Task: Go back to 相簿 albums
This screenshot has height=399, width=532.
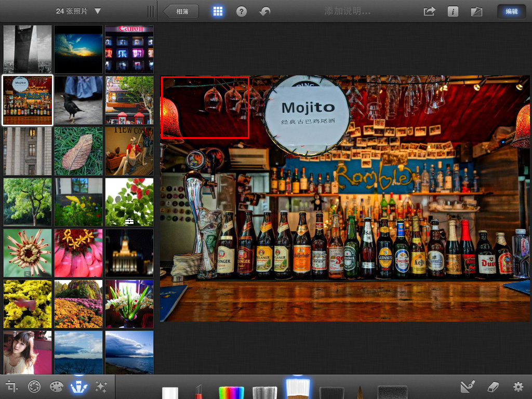Action: coord(181,11)
